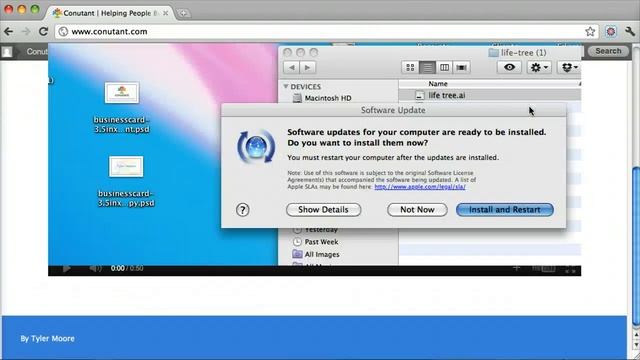
Task: Click the Show Details button
Action: [323, 210]
